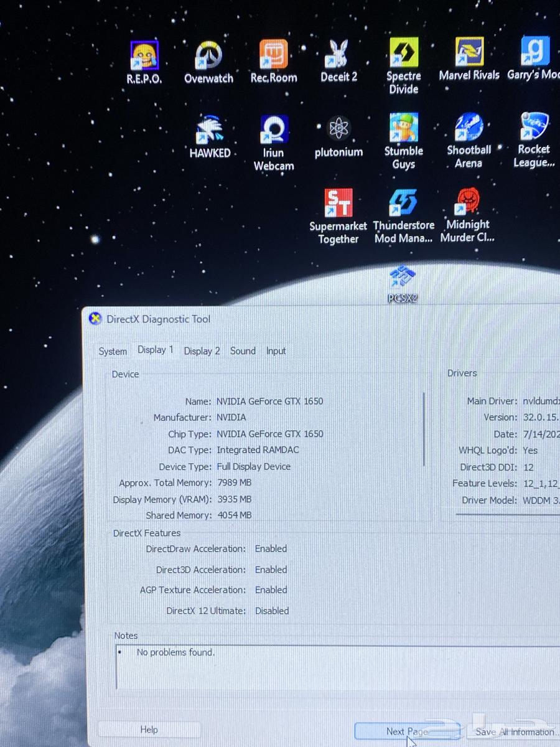Click the 4054 MB shared memory value
Screen dimensions: 560x747
coord(234,515)
